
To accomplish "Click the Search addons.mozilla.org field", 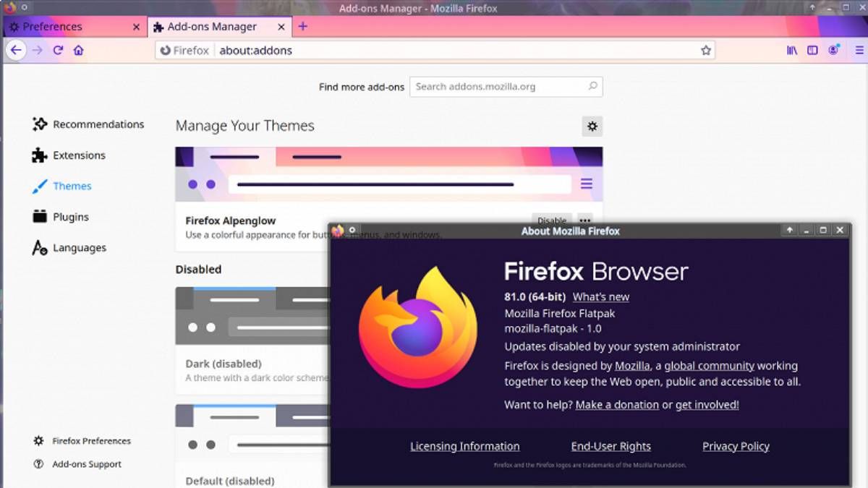I will click(505, 86).
